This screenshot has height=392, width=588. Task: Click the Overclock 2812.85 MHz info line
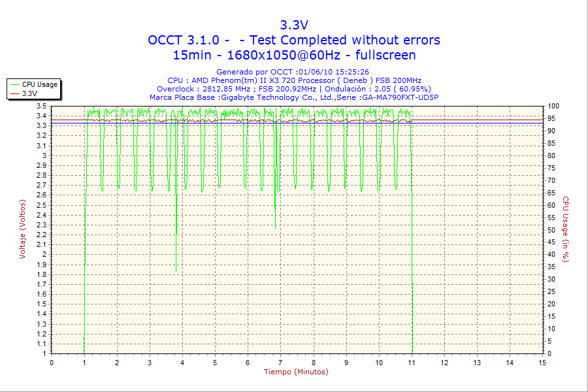(294, 89)
